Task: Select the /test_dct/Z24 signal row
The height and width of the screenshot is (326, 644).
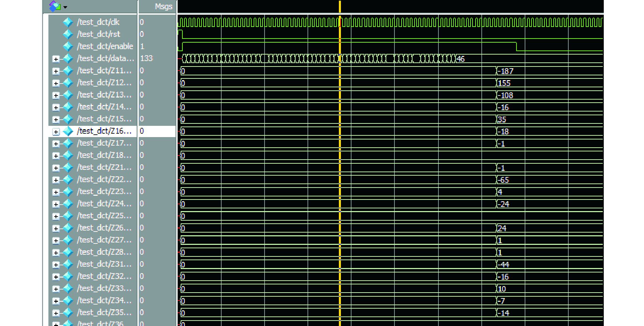Action: tap(104, 204)
